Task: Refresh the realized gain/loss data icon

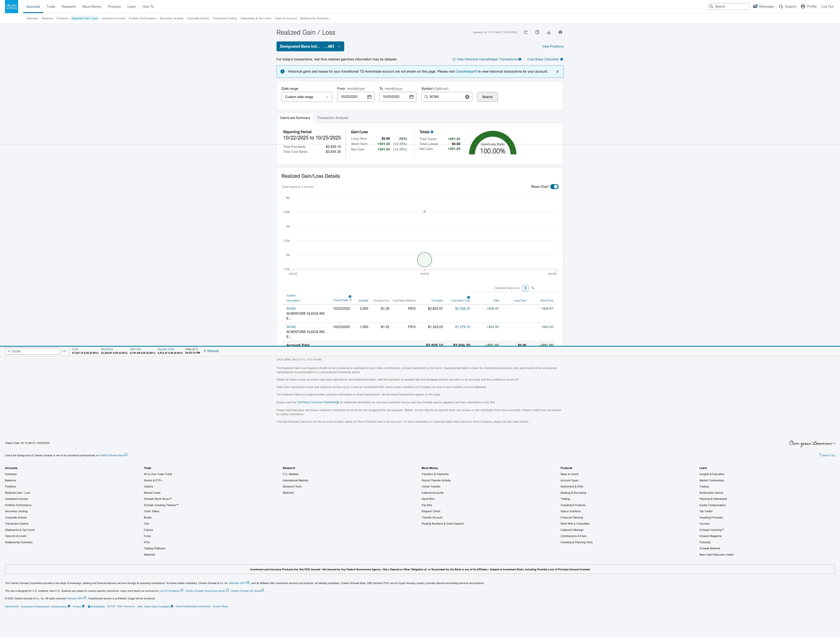Action: 526,32
